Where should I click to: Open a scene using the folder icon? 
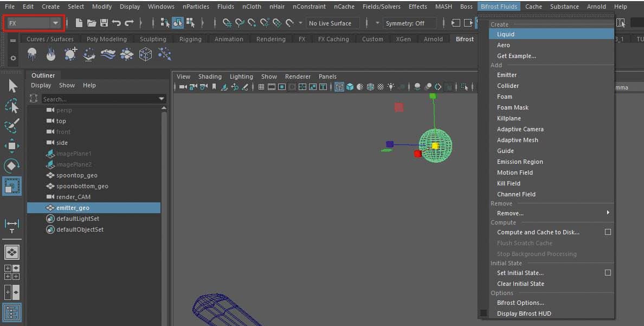tap(92, 23)
